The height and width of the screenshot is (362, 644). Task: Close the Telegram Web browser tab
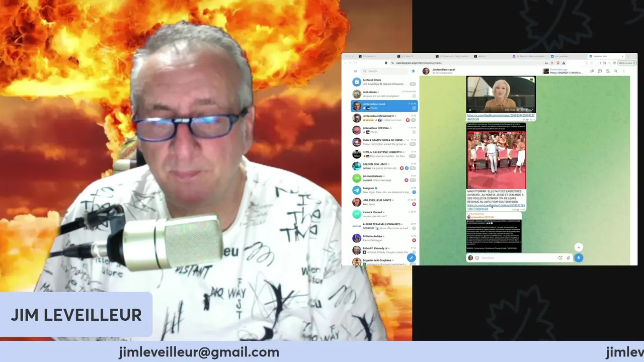point(622,56)
